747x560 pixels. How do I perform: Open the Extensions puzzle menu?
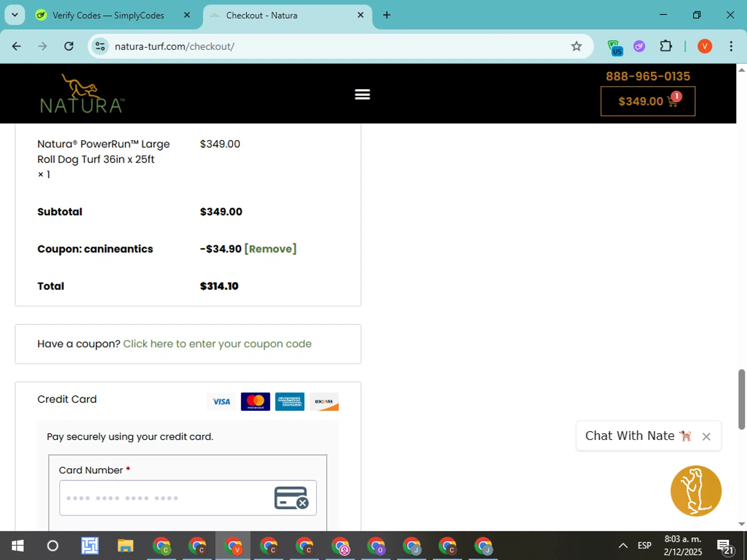[666, 46]
